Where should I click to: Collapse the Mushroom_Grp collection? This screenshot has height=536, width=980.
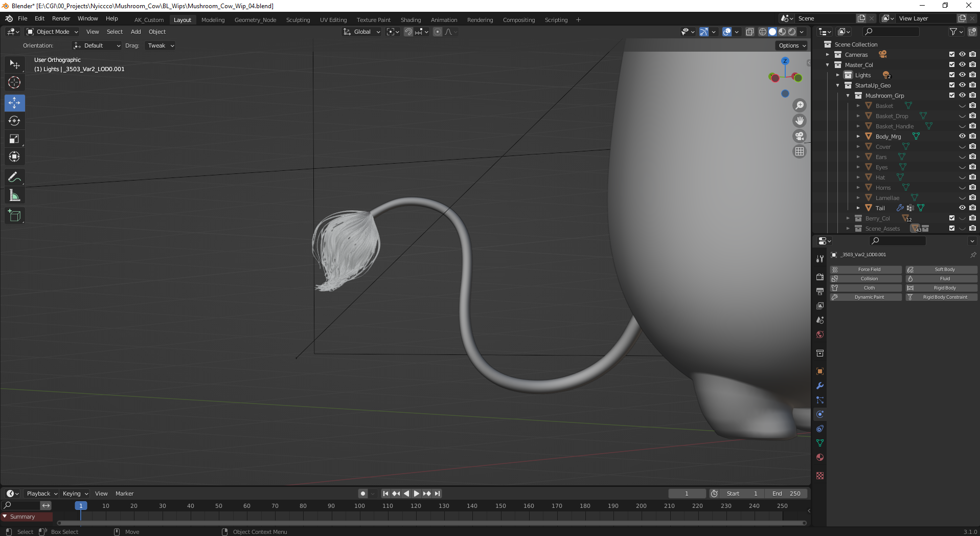point(848,96)
